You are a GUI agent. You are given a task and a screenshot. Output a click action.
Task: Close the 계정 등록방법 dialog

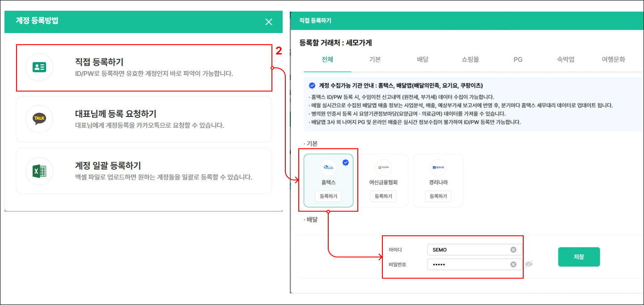pyautogui.click(x=269, y=22)
